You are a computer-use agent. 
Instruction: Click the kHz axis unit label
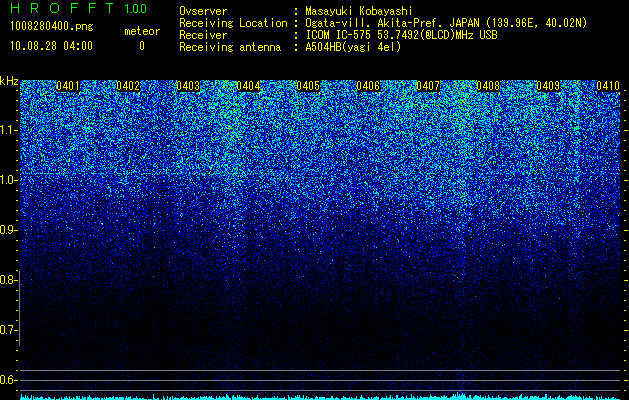coord(9,81)
